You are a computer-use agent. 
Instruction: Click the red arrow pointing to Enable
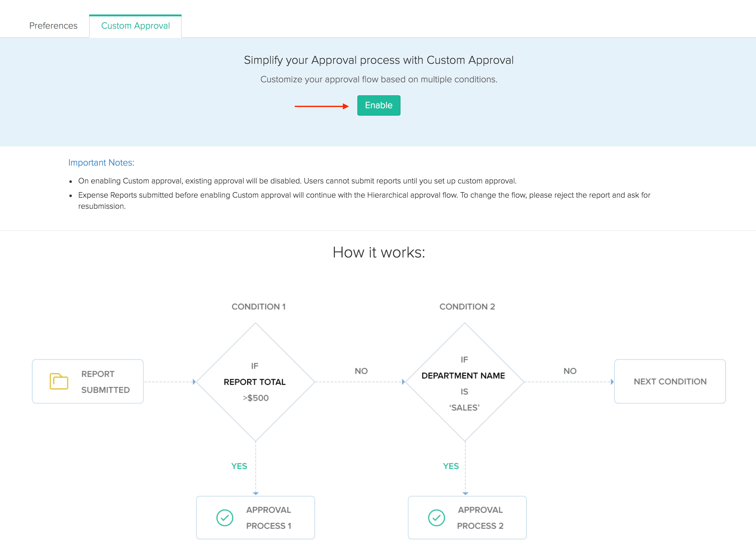[x=321, y=106]
